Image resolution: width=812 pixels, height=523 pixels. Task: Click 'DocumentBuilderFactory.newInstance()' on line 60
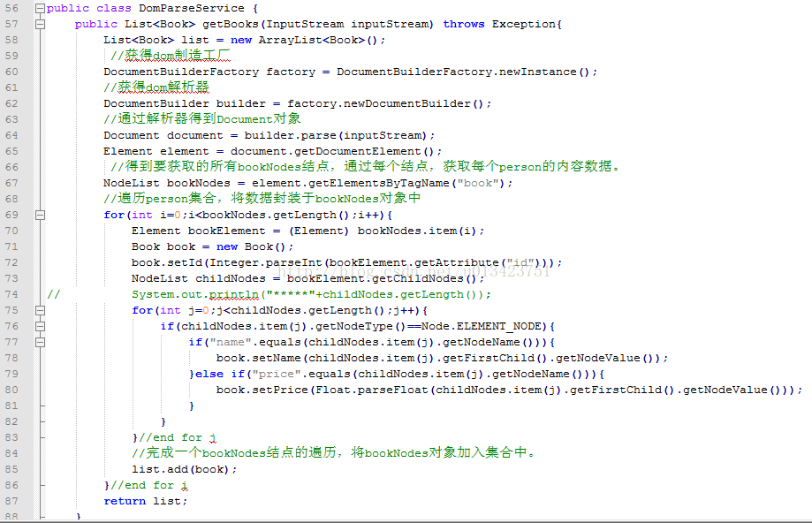click(x=464, y=72)
